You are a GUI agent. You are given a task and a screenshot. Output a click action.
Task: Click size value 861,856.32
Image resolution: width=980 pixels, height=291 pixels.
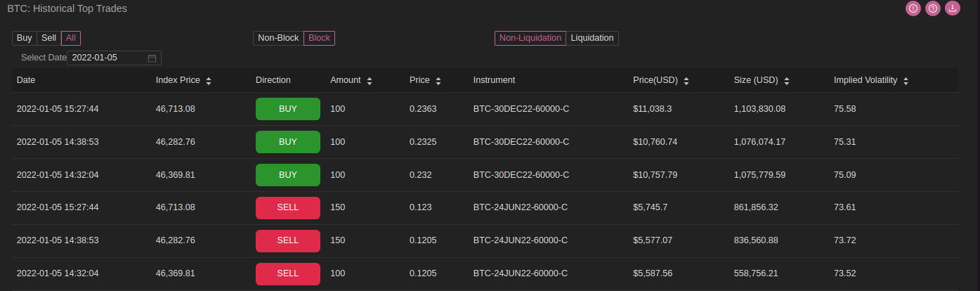pyautogui.click(x=756, y=207)
